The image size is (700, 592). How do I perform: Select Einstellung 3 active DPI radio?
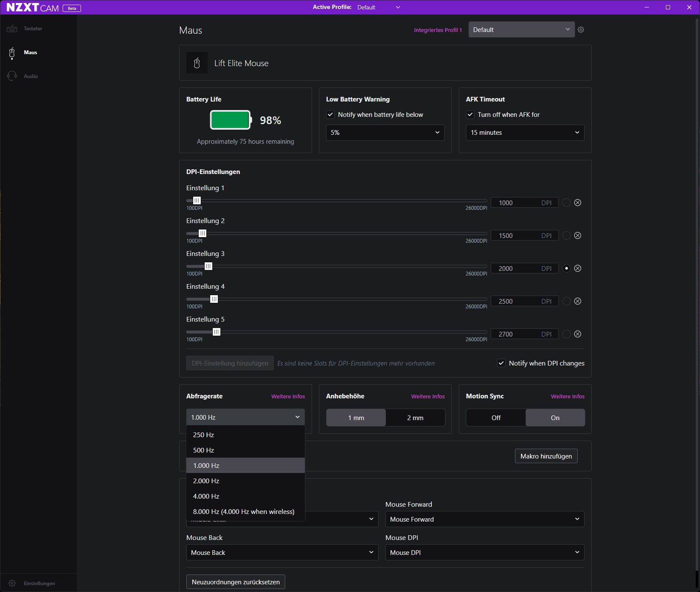click(x=567, y=268)
